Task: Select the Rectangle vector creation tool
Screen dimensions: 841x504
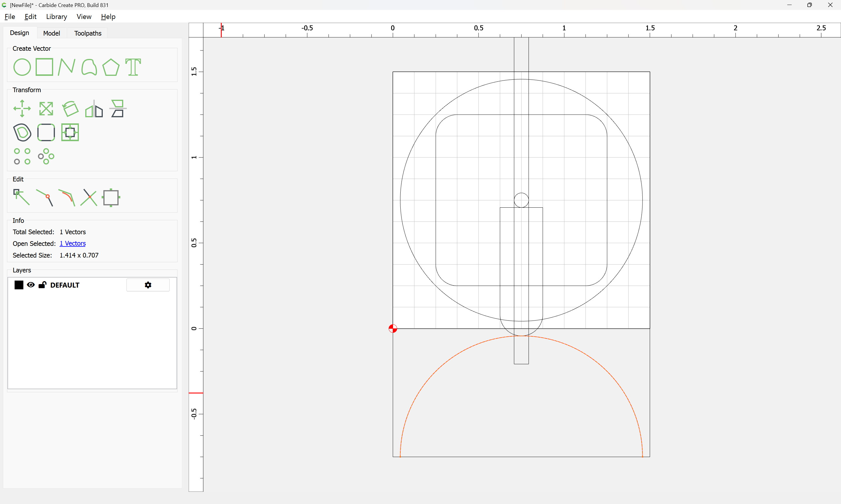Action: 44,67
